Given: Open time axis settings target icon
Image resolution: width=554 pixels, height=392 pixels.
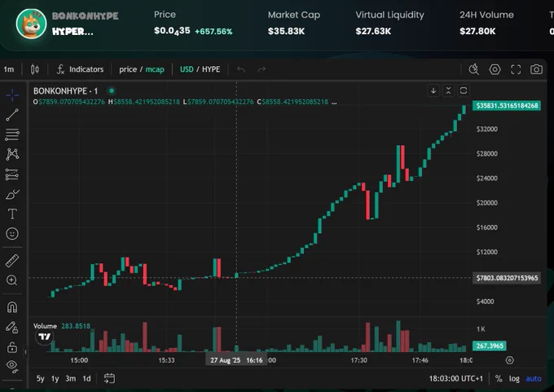Looking at the screenshot, I should coord(509,360).
